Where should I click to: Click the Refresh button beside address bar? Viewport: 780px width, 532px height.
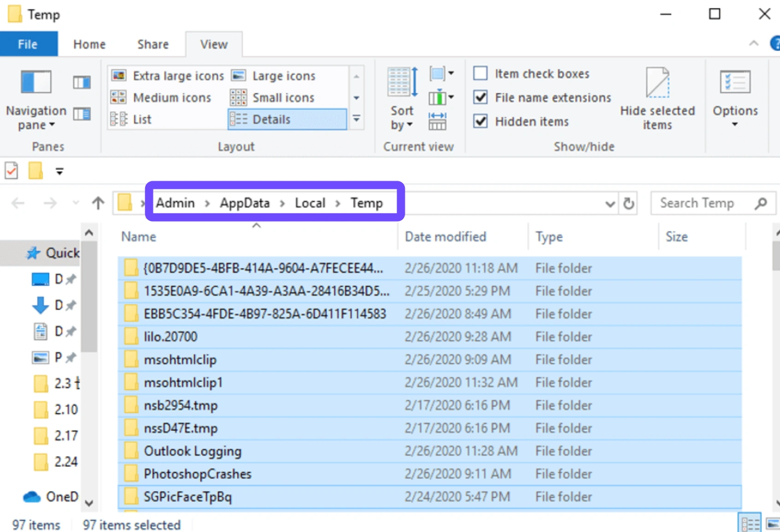click(629, 203)
